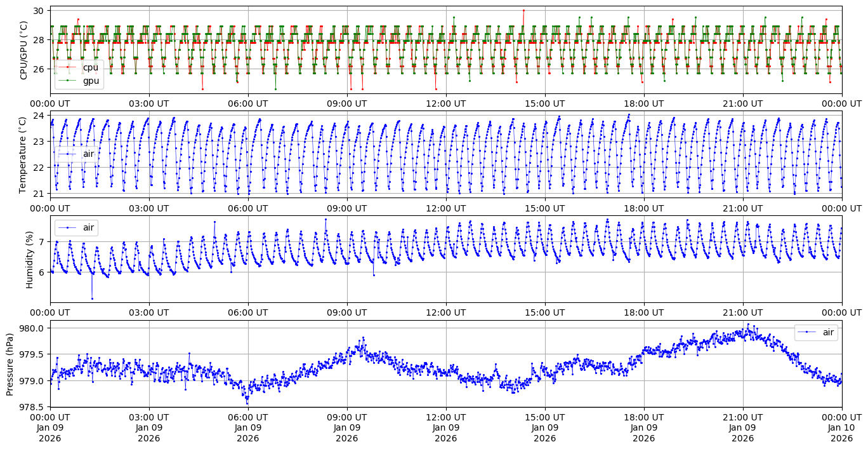
Task: Click the lowest humidity outlier data point
Action: point(92,298)
